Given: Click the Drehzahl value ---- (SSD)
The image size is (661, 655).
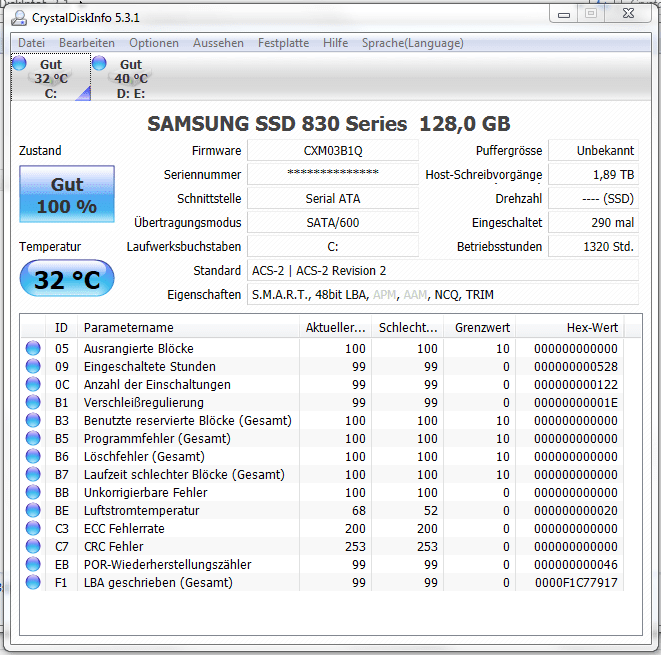Looking at the screenshot, I should tap(594, 199).
